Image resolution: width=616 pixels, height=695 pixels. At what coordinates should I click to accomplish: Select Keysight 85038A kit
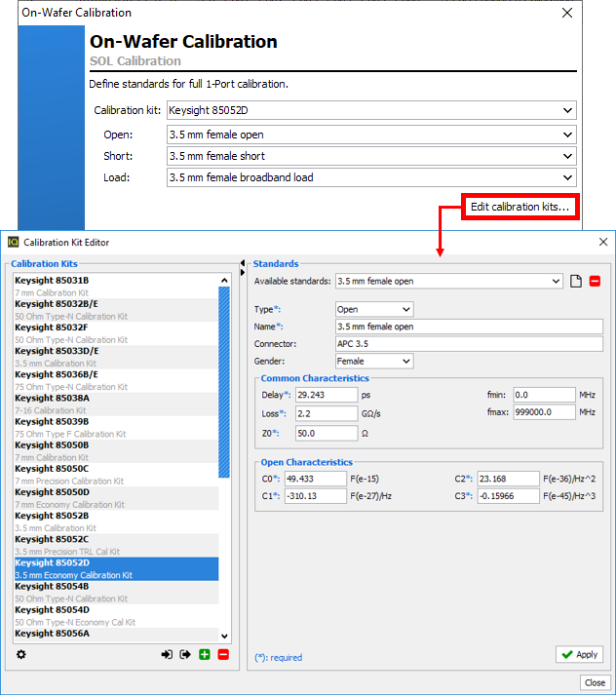click(116, 404)
